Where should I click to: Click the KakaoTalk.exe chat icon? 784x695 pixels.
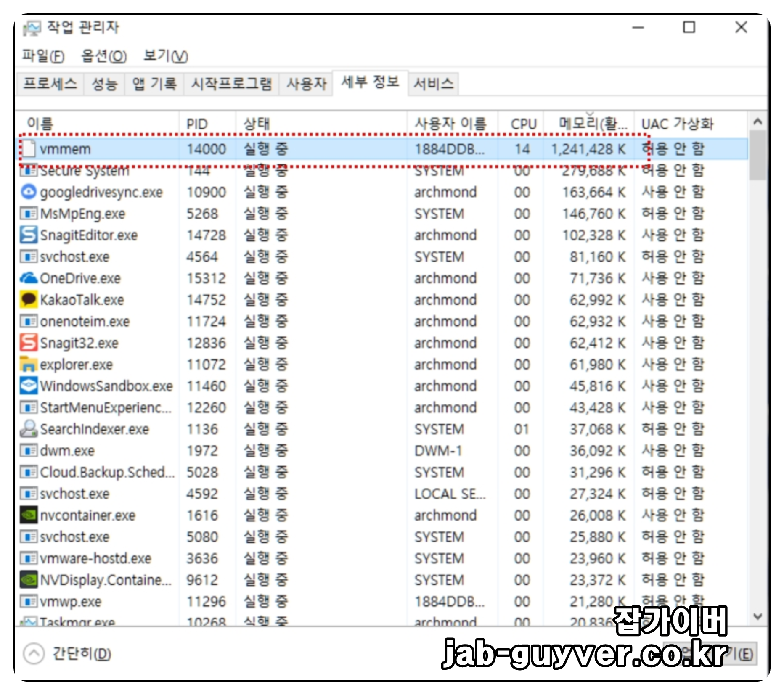coord(29,299)
